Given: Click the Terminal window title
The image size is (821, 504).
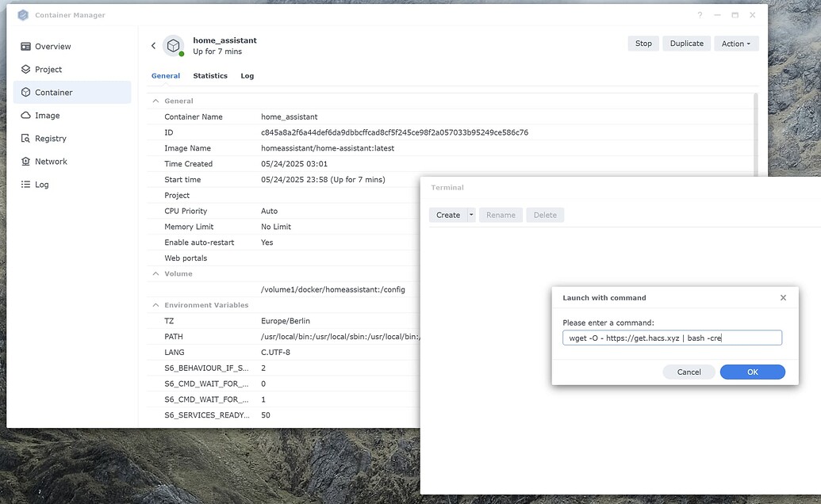Looking at the screenshot, I should point(447,187).
